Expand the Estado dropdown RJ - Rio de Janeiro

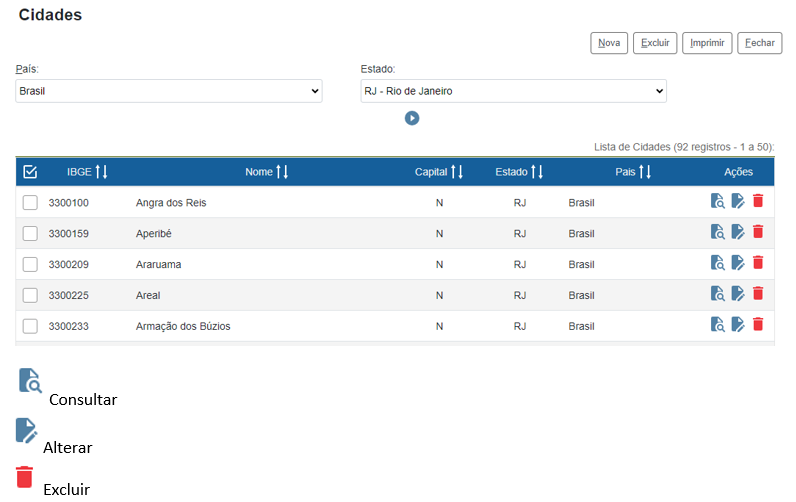tap(513, 91)
